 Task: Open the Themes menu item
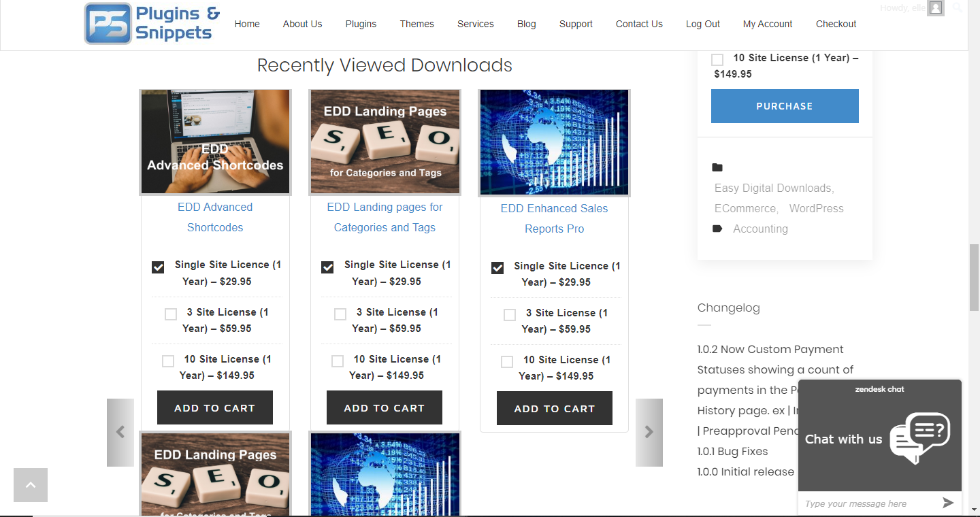tap(416, 24)
